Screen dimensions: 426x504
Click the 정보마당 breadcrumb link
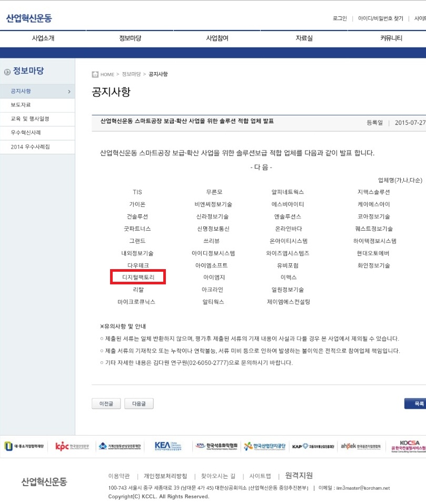tap(131, 74)
